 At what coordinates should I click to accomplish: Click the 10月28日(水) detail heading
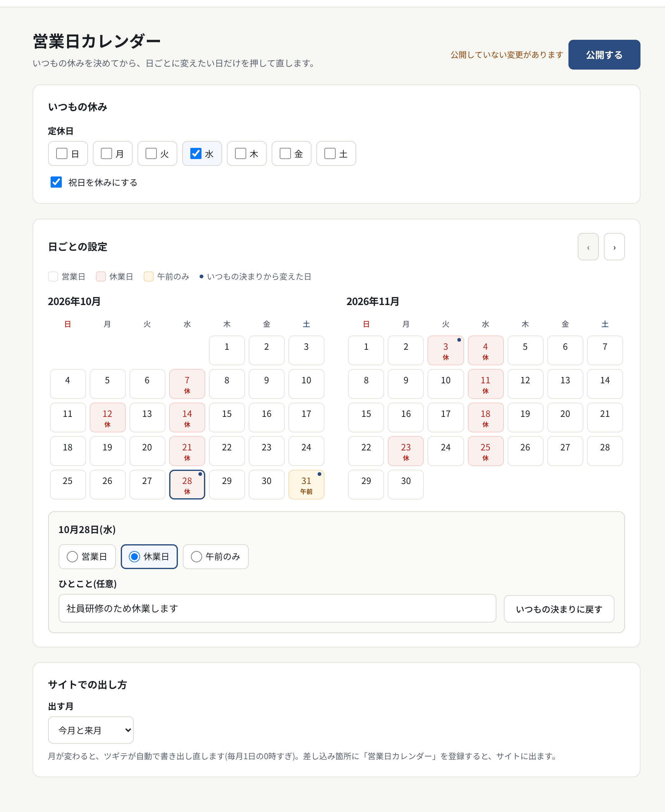point(87,530)
